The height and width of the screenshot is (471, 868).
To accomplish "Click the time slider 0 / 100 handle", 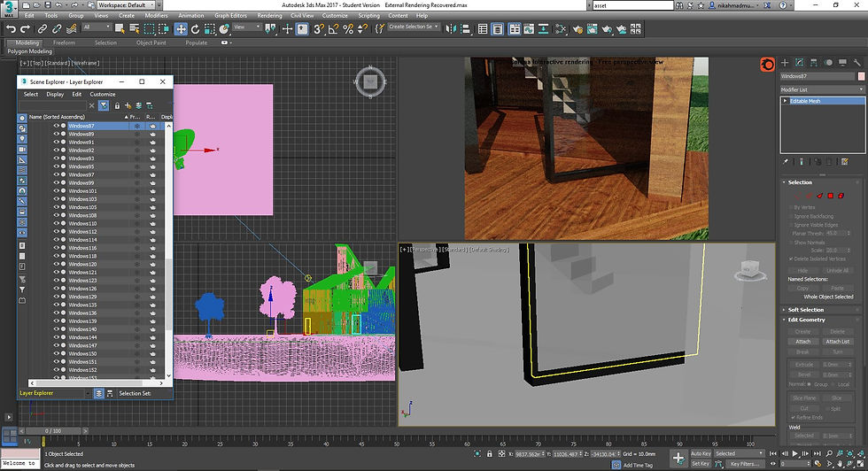I will [x=54, y=430].
